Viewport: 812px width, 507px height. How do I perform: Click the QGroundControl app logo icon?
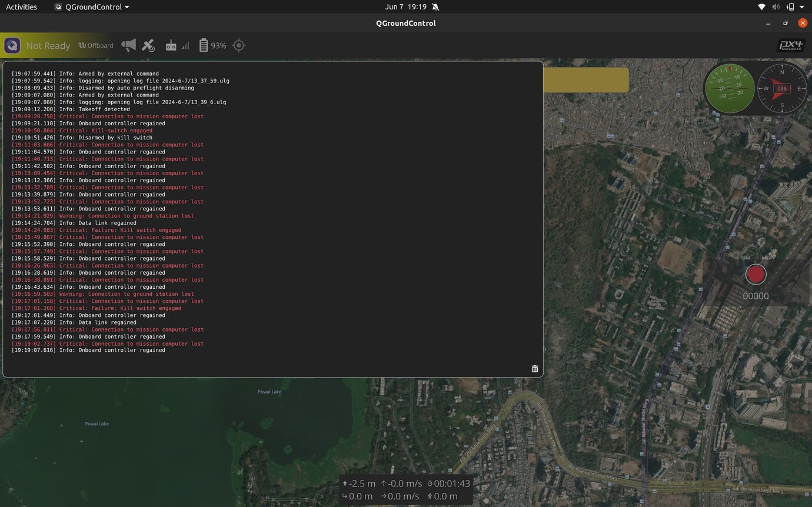(x=12, y=45)
